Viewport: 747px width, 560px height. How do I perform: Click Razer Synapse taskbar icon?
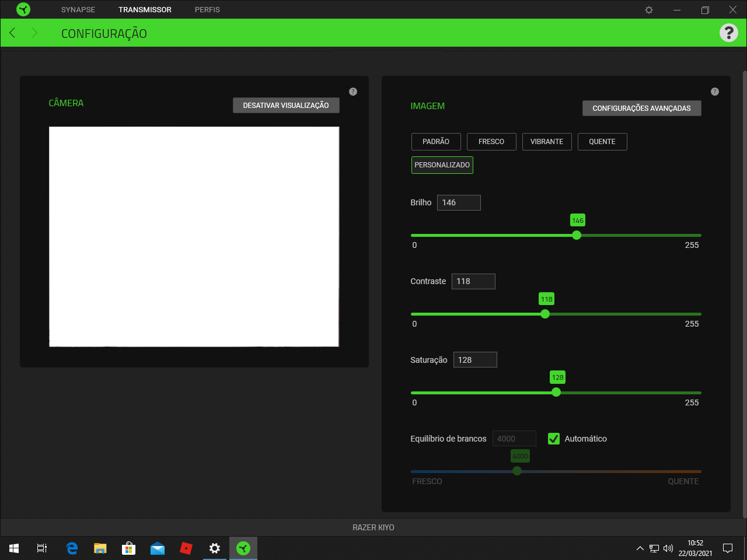243,548
